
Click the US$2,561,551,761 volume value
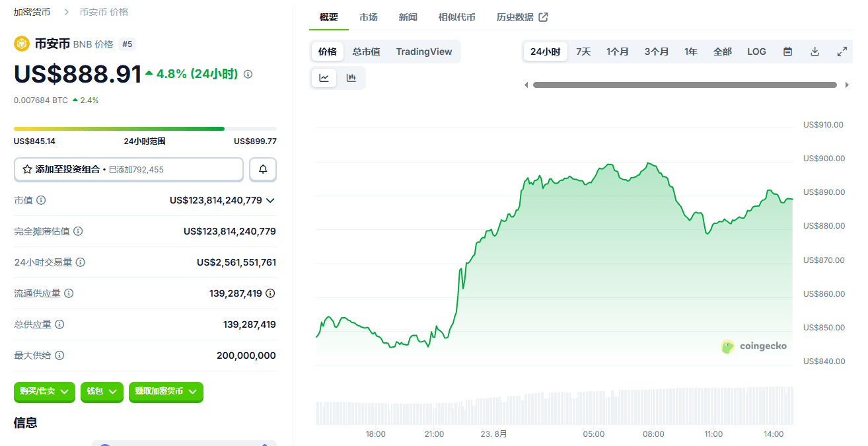click(236, 262)
